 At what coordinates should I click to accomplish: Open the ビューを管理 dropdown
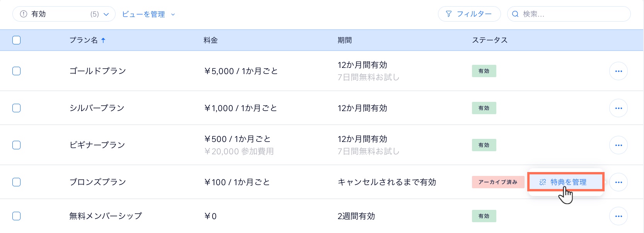click(149, 14)
